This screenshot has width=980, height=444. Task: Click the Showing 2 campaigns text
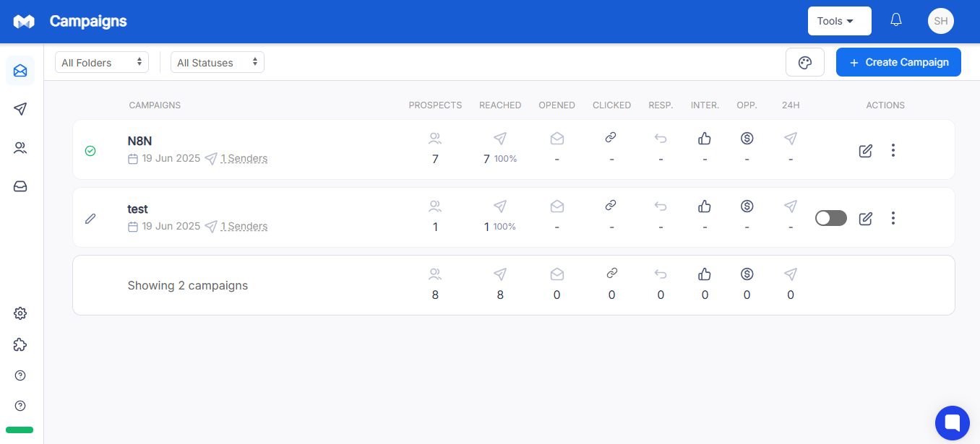188,285
